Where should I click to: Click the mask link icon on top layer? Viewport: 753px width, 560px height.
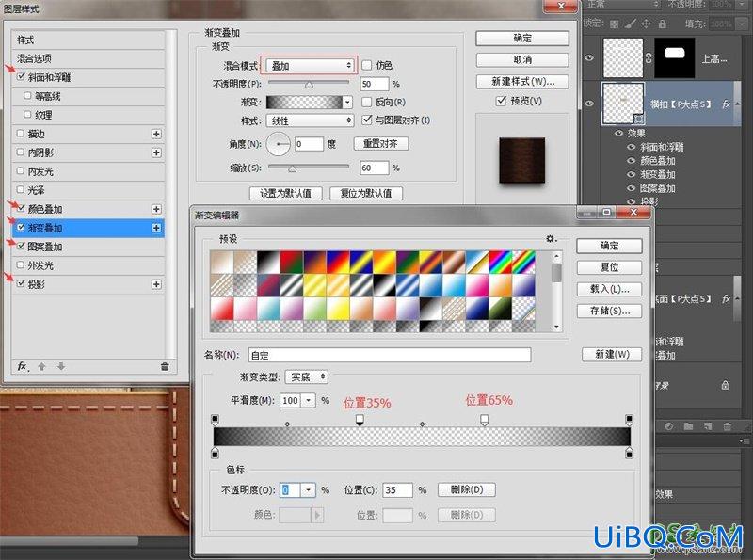tap(649, 58)
